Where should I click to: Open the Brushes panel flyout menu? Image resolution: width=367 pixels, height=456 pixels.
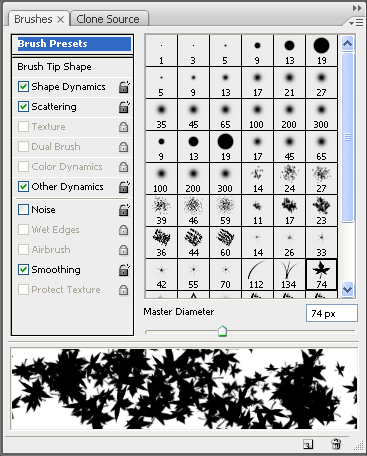357,22
